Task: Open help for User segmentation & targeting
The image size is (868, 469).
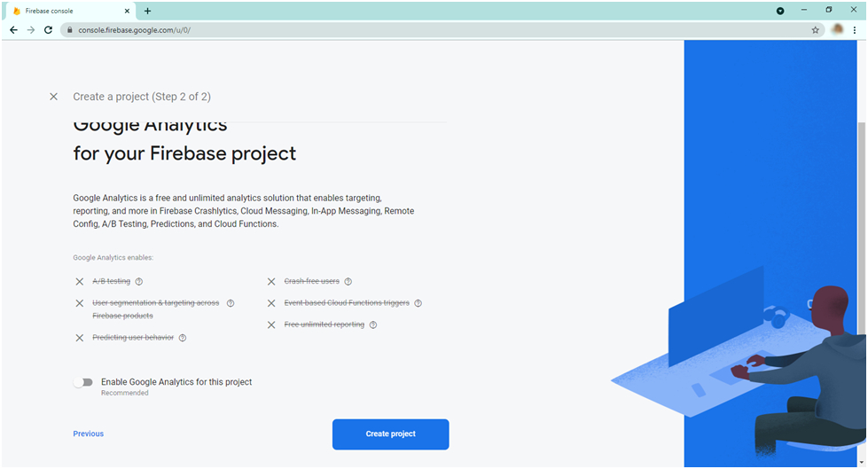Action: point(231,303)
